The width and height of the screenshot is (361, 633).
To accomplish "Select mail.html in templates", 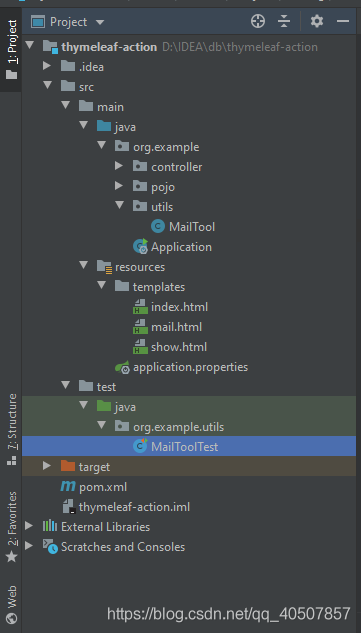I will point(167,327).
